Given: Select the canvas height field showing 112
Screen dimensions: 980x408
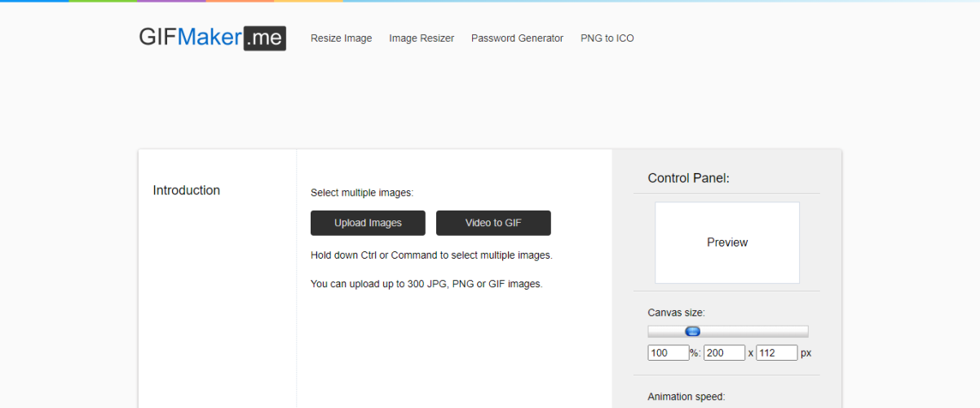Looking at the screenshot, I should pyautogui.click(x=775, y=353).
